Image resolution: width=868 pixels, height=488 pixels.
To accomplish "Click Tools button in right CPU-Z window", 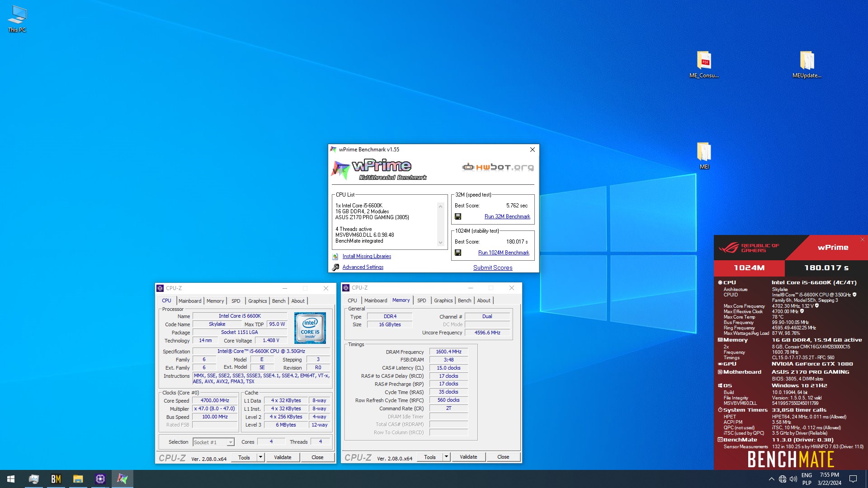I will pyautogui.click(x=430, y=457).
